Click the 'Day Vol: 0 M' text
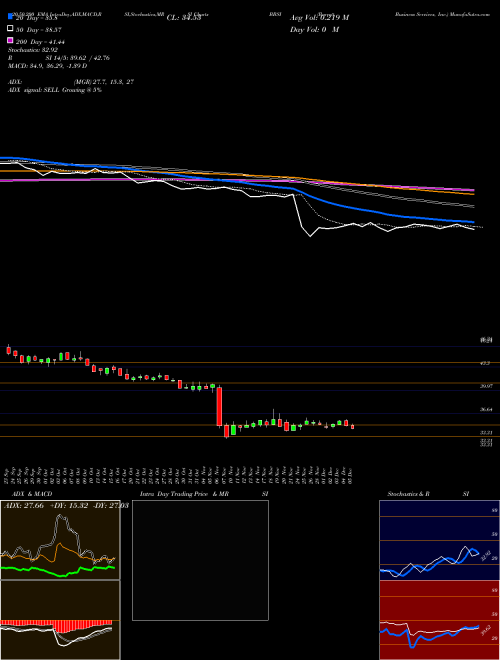500x660 pixels. click(314, 29)
